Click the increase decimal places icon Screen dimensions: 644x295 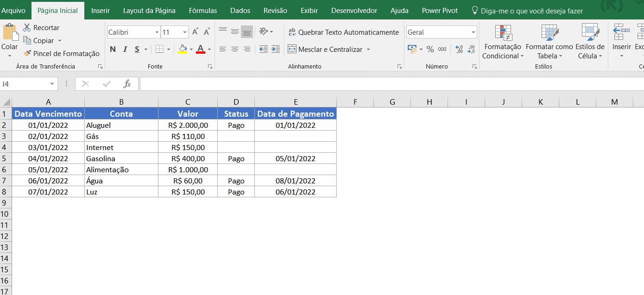pos(459,49)
